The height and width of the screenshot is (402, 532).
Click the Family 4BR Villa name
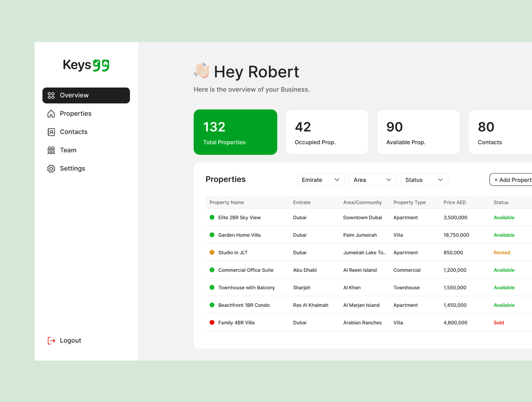click(x=236, y=323)
